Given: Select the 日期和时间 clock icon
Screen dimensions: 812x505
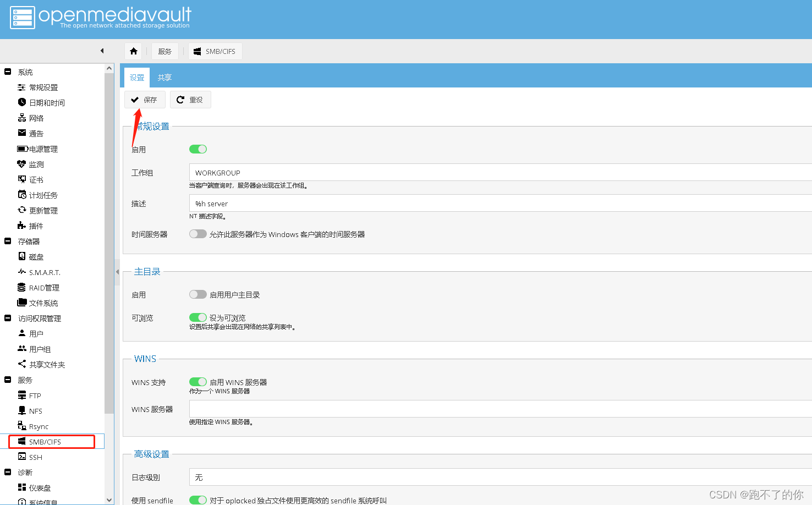Looking at the screenshot, I should pos(22,102).
